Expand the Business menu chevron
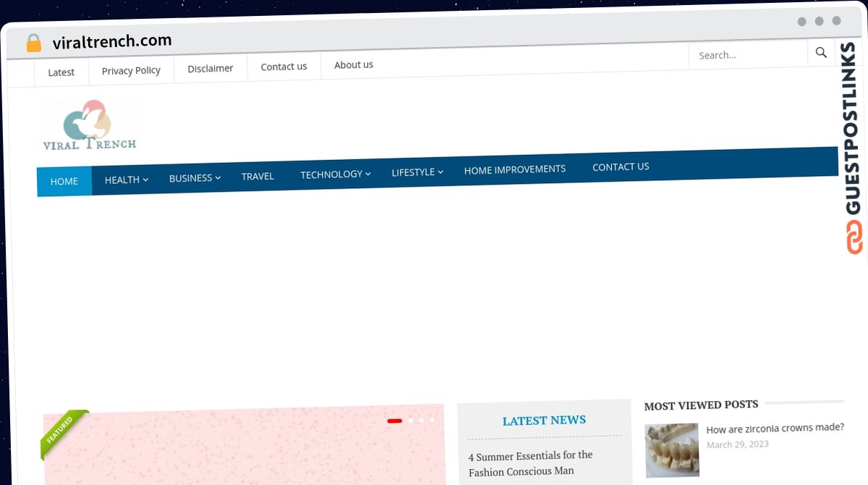Screen dimensions: 868x485 (218, 177)
